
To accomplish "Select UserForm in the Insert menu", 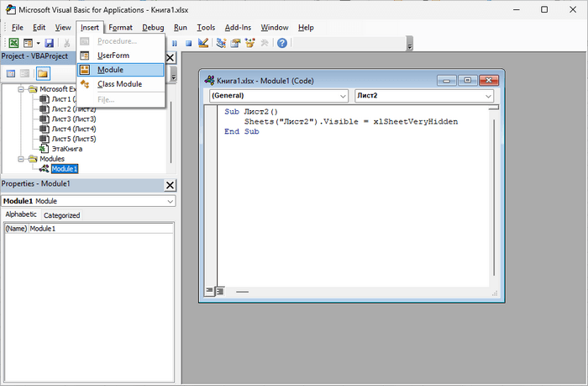I will pyautogui.click(x=113, y=55).
